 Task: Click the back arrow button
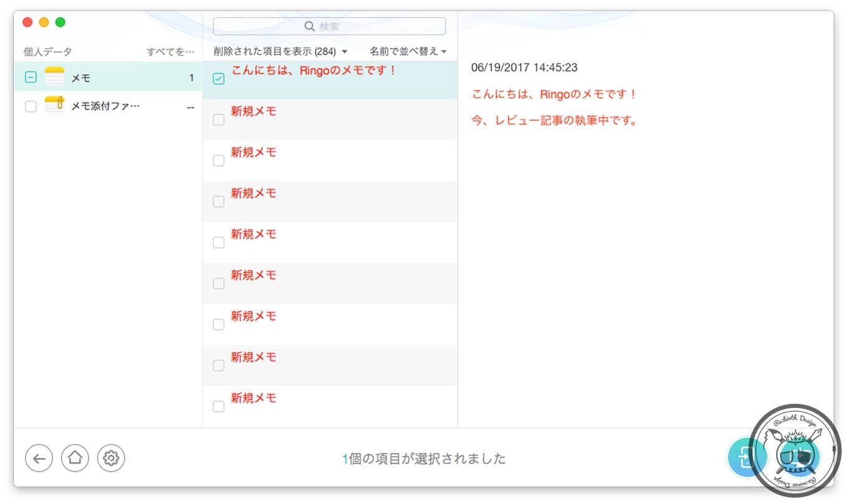39,459
